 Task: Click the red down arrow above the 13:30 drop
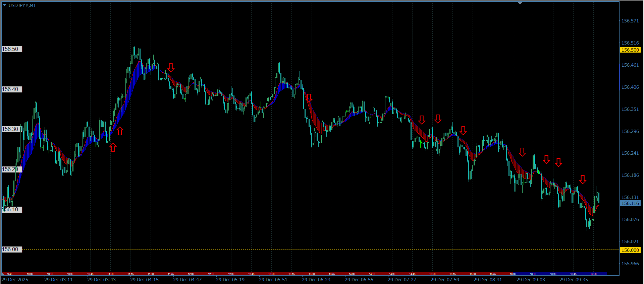tap(309, 98)
